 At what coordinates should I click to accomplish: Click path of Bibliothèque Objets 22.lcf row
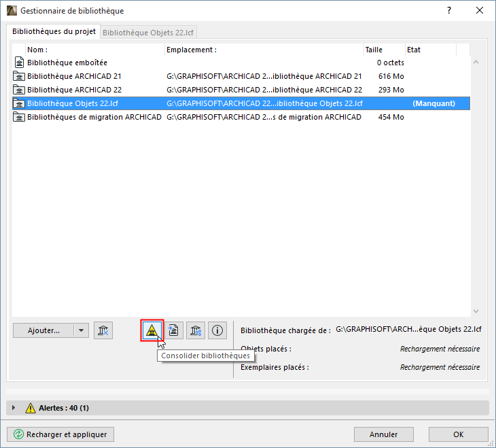(264, 103)
